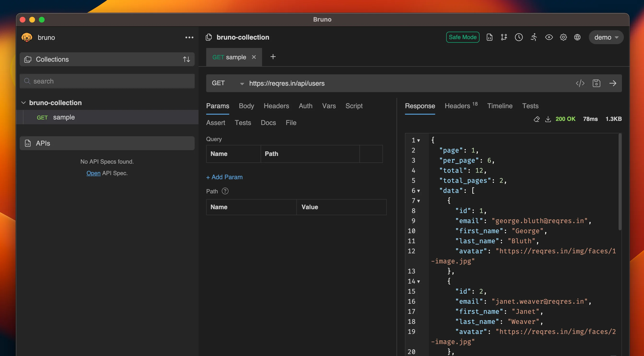Viewport: 644px width, 356px height.
Task: Open the history clock icon in the toolbar
Action: [519, 37]
